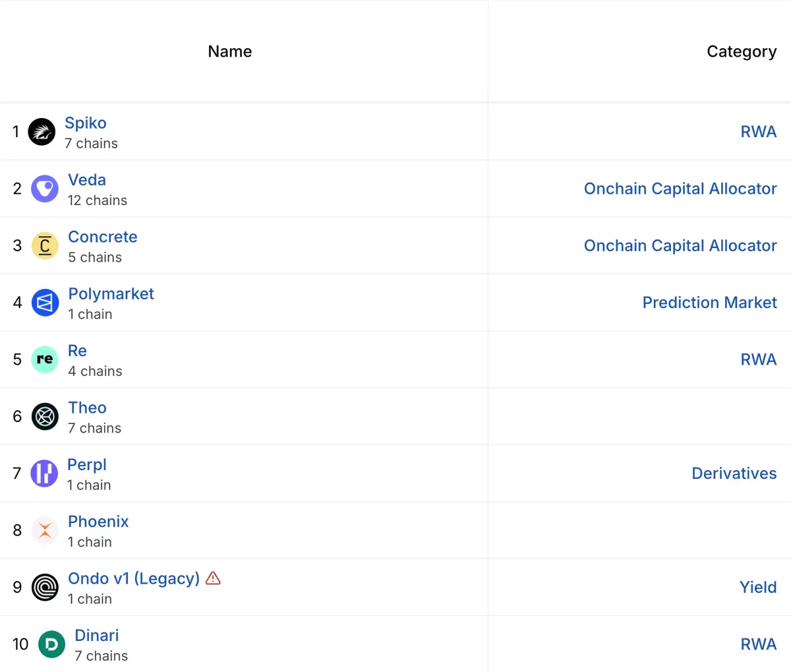Image resolution: width=791 pixels, height=672 pixels.
Task: Open the Spiko protocol link
Action: point(86,123)
